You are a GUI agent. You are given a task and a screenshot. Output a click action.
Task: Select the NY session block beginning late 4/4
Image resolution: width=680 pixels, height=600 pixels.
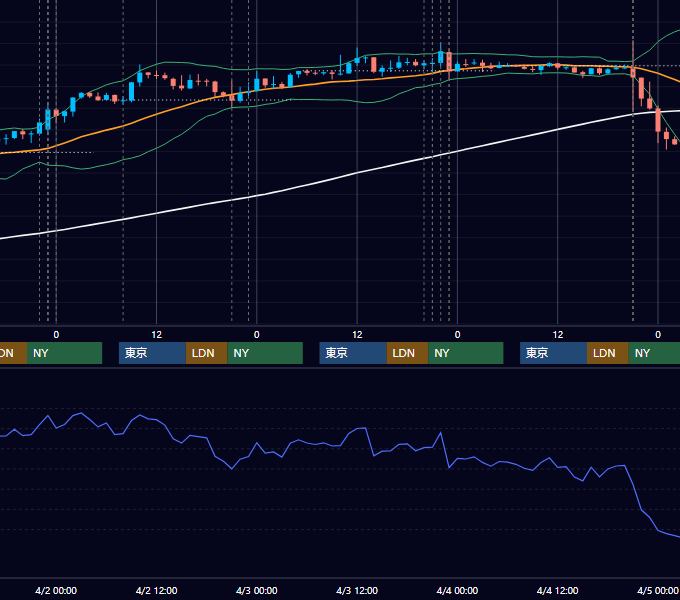[x=654, y=353]
